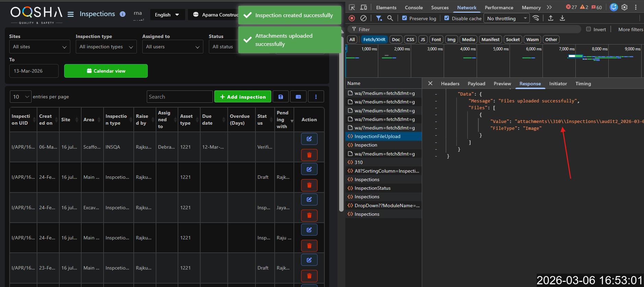Open DevTools settings gear
The width and height of the screenshot is (644, 287).
pyautogui.click(x=624, y=7)
